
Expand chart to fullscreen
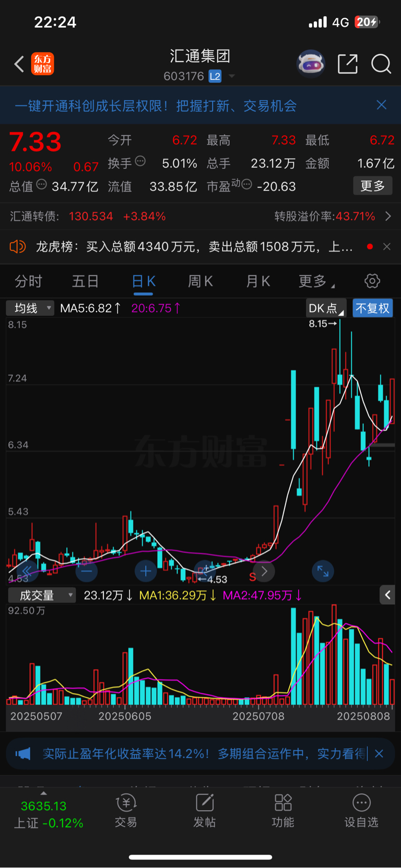[323, 571]
